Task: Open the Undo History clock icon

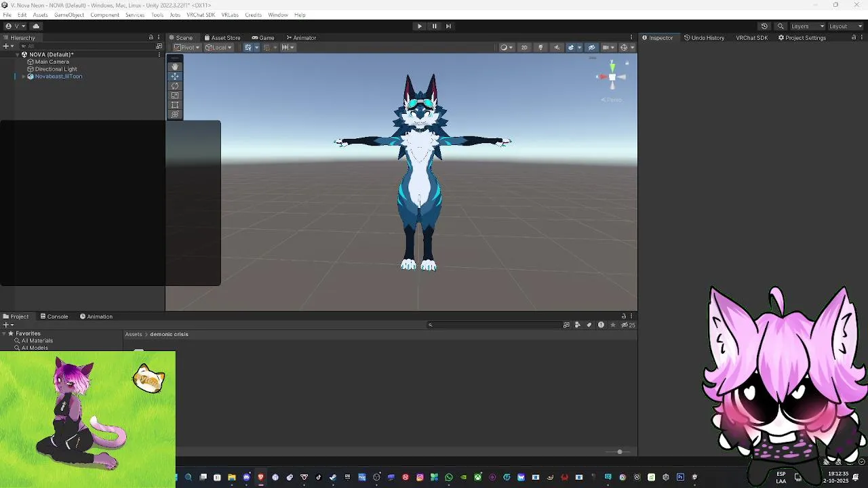Action: click(x=764, y=26)
